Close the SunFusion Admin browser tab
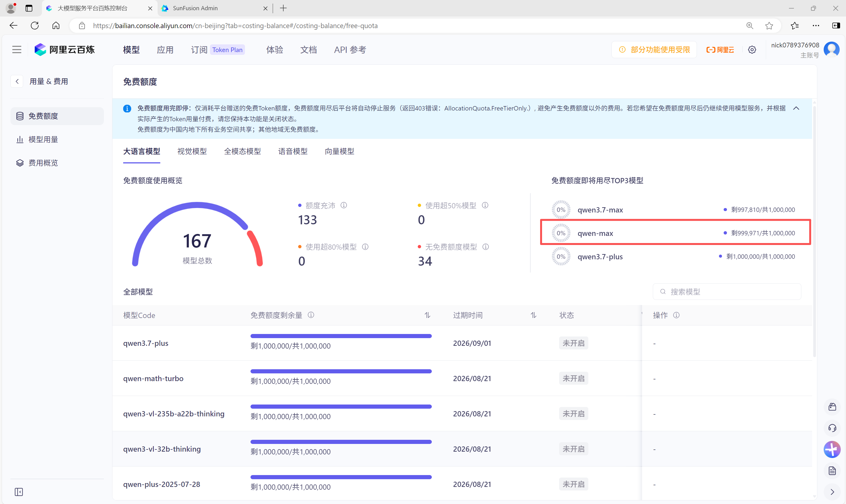Viewport: 846px width, 504px height. click(265, 8)
